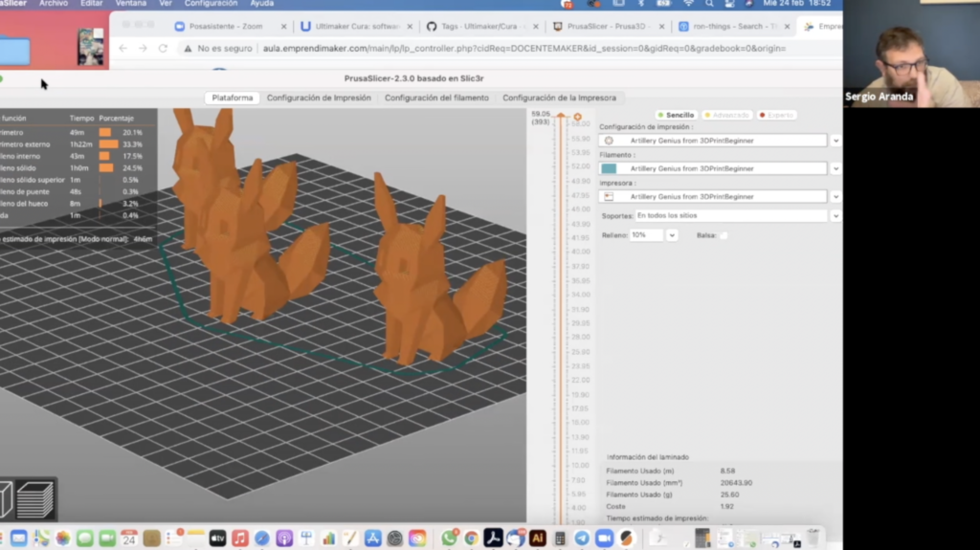980x550 pixels.
Task: Select Sencillo mode
Action: (x=676, y=115)
